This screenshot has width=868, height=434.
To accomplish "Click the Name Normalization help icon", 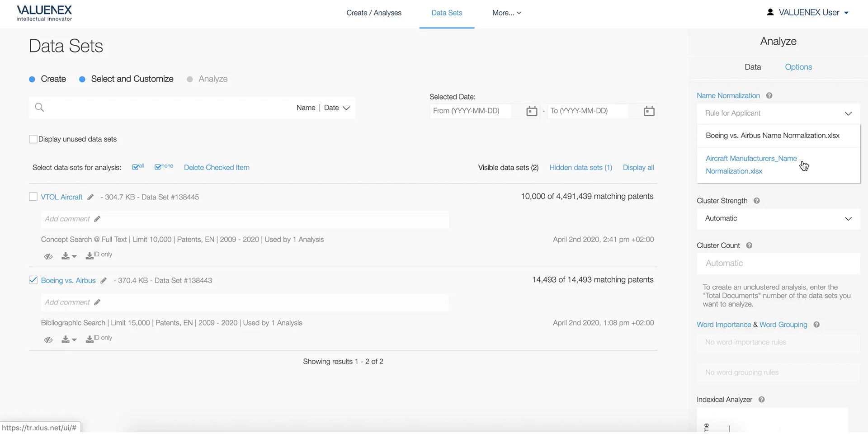I will coord(769,95).
